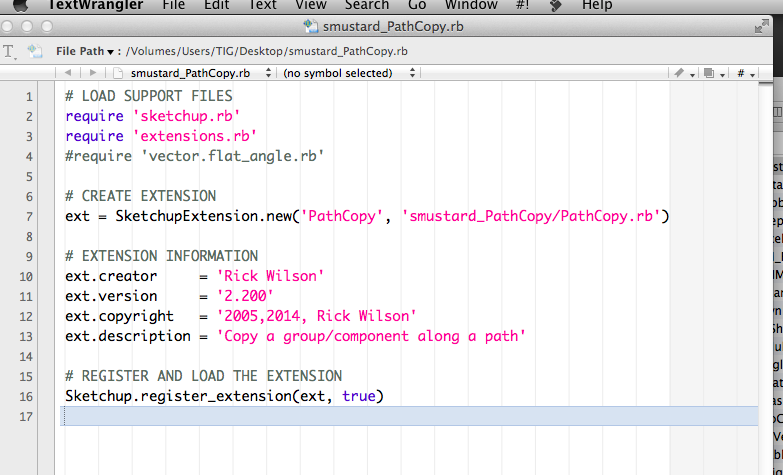Expand the File Path dropdown

click(x=88, y=51)
